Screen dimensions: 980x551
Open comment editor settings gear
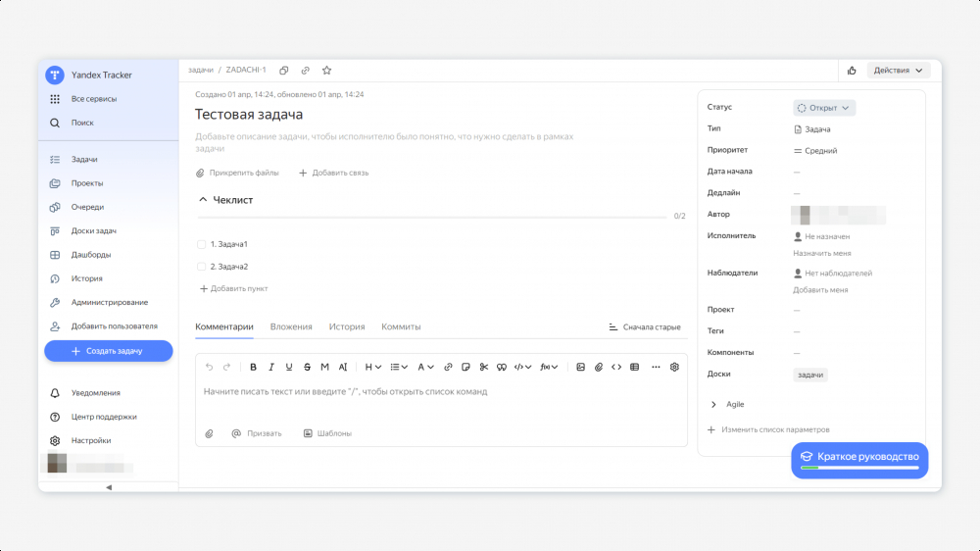[674, 367]
